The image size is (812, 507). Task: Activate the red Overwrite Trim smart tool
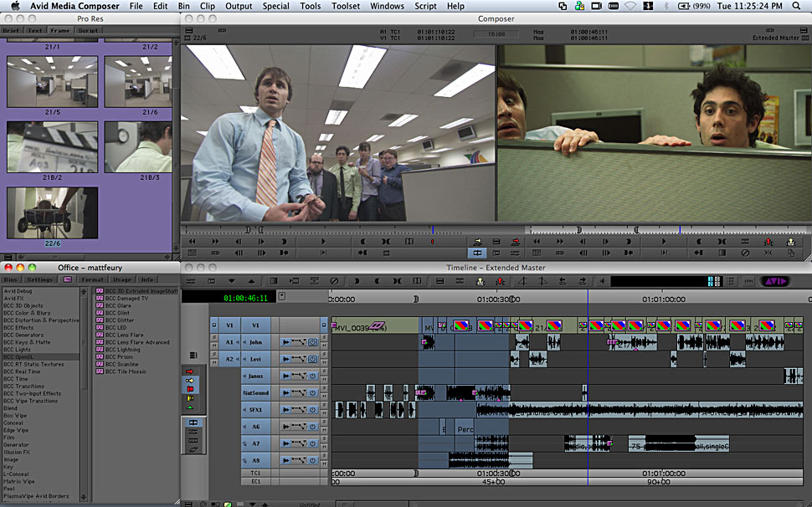(189, 389)
